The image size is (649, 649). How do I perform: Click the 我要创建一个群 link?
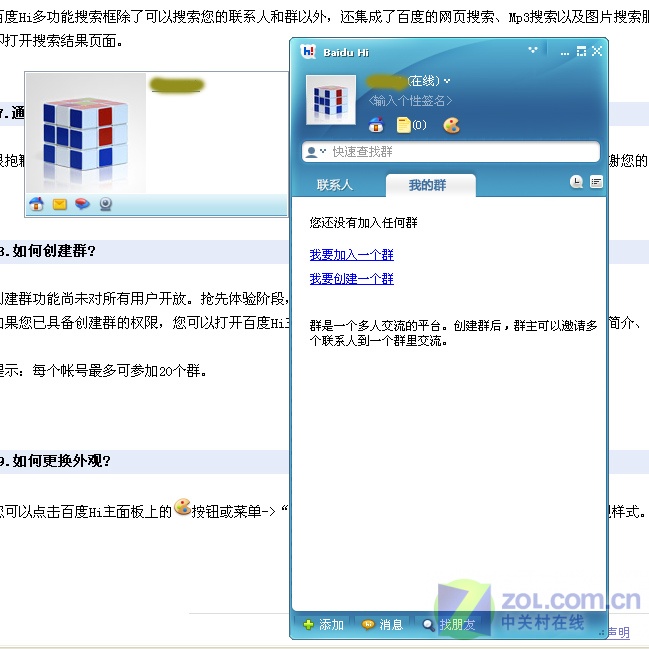(x=351, y=279)
